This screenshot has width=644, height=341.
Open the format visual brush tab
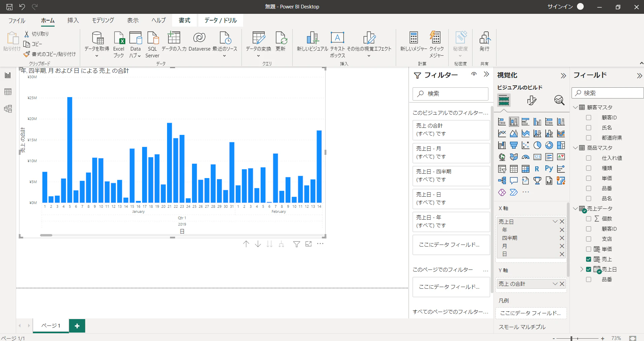(x=532, y=100)
